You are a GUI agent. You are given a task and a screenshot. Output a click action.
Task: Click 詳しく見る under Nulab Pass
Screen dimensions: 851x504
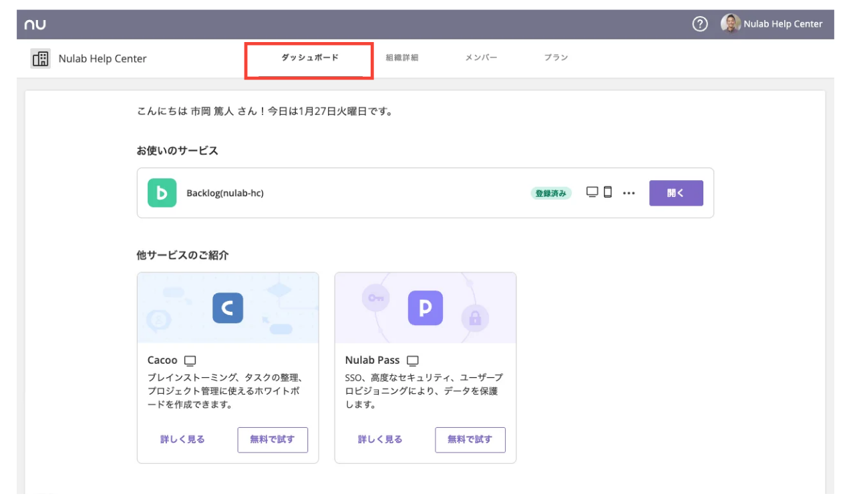380,439
